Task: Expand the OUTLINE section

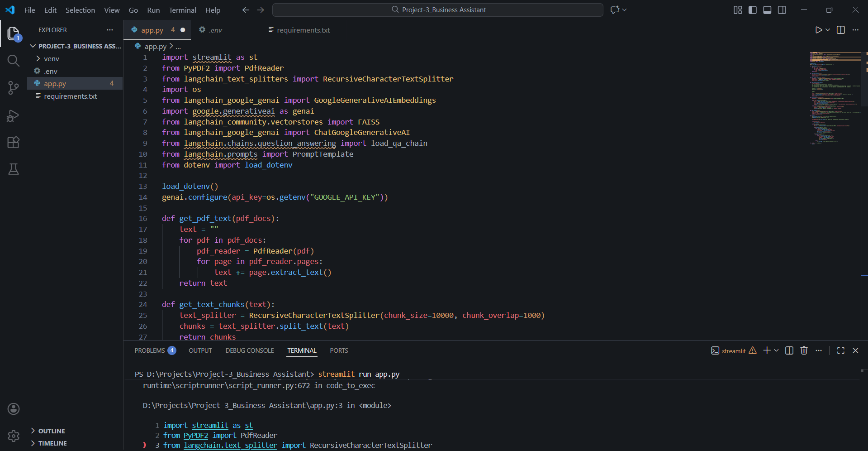Action: pos(51,431)
